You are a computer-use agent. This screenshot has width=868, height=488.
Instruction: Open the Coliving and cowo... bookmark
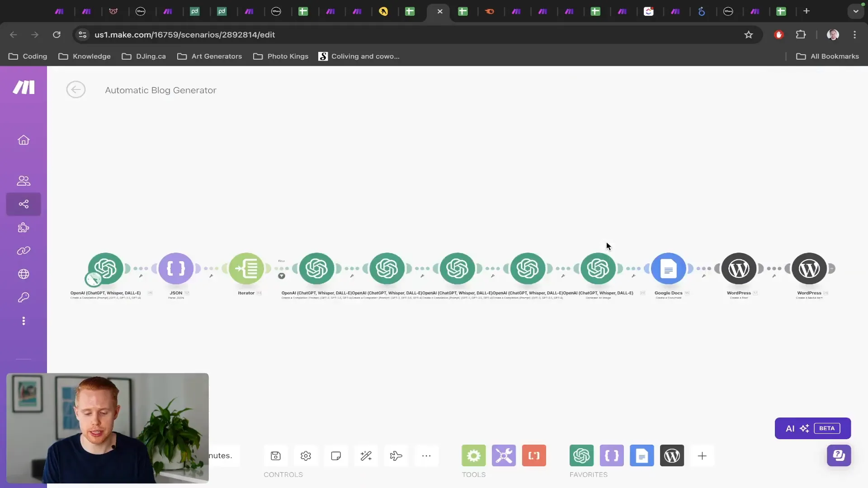coord(359,56)
